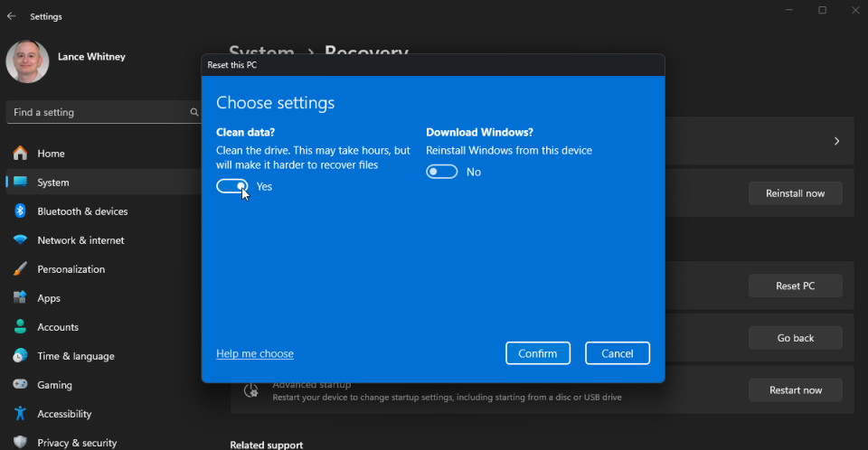Click the Go back button
Image resolution: width=868 pixels, height=450 pixels.
point(795,338)
